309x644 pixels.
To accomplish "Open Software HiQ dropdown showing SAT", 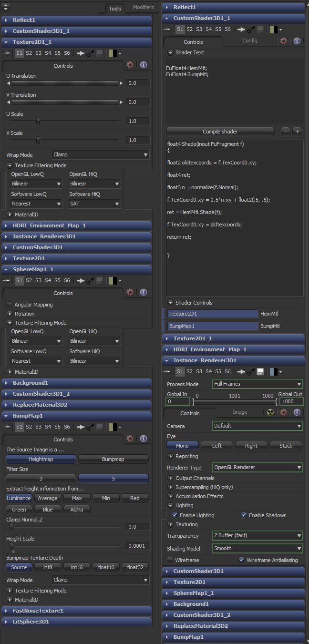I will point(94,204).
